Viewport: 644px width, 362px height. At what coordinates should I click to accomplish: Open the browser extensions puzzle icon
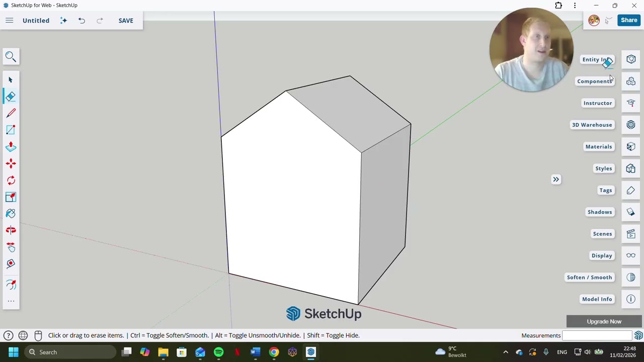point(558,6)
